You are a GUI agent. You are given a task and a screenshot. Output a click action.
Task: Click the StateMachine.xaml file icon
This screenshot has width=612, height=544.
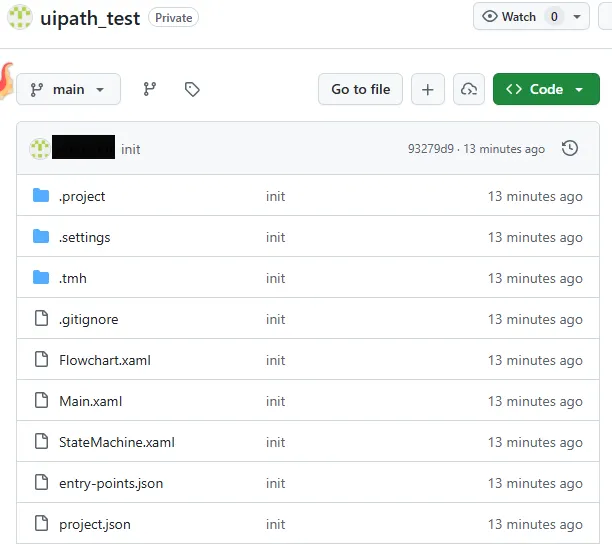41,441
